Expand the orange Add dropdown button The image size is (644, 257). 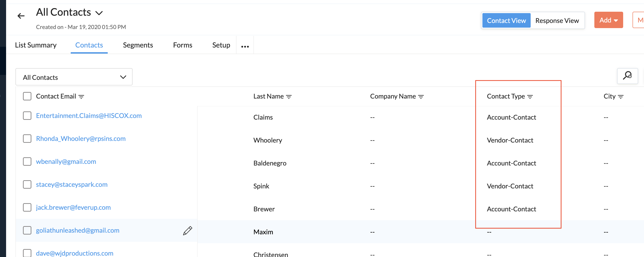click(x=608, y=20)
